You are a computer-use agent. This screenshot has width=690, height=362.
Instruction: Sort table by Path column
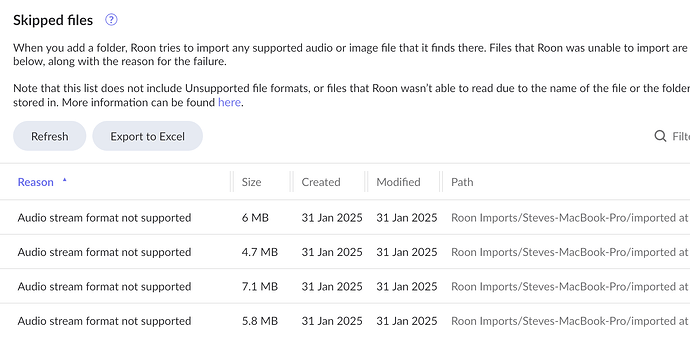point(462,182)
